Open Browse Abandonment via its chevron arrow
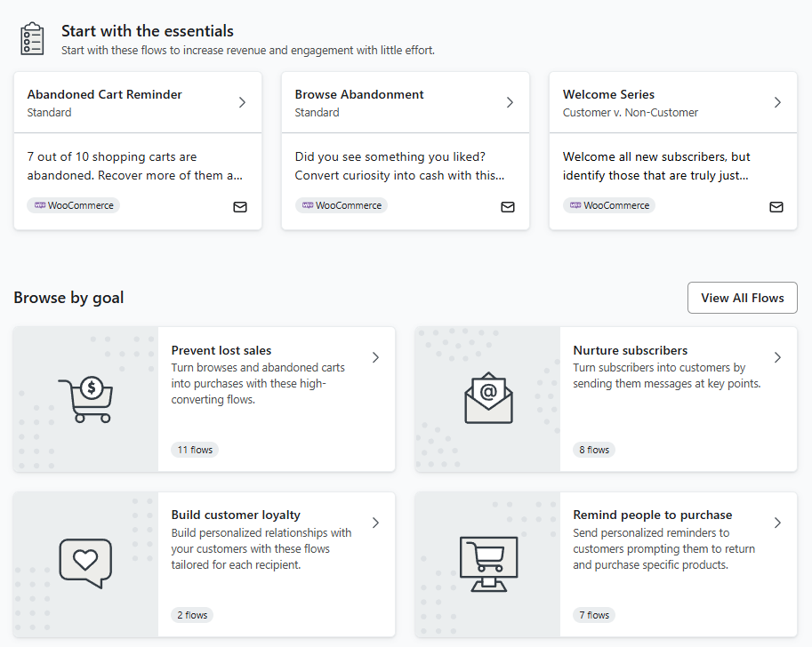Viewport: 812px width, 647px height. coord(511,102)
